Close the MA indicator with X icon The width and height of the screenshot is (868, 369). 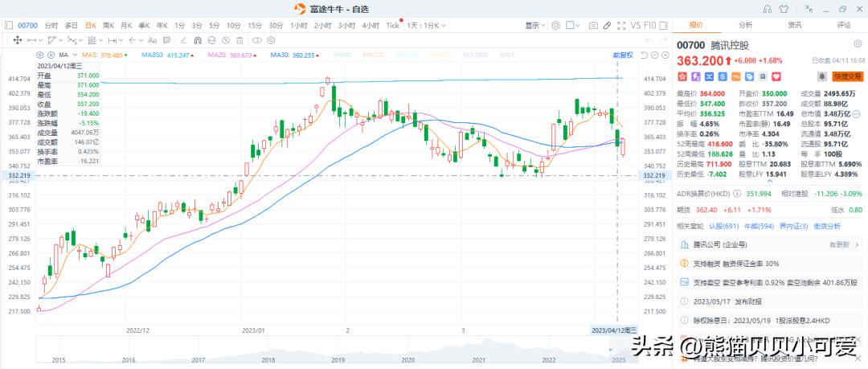[51, 55]
